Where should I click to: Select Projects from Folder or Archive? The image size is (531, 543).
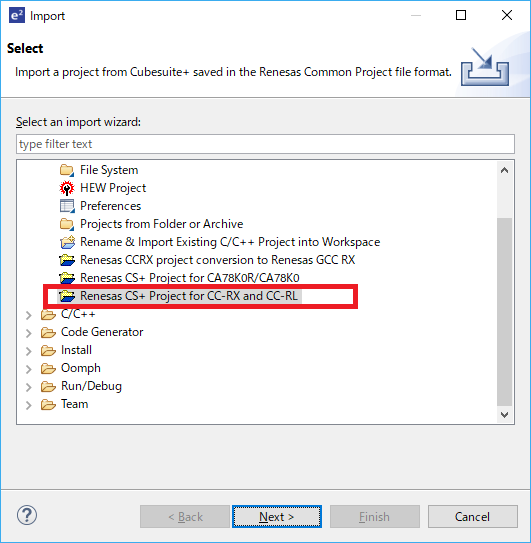pos(161,224)
